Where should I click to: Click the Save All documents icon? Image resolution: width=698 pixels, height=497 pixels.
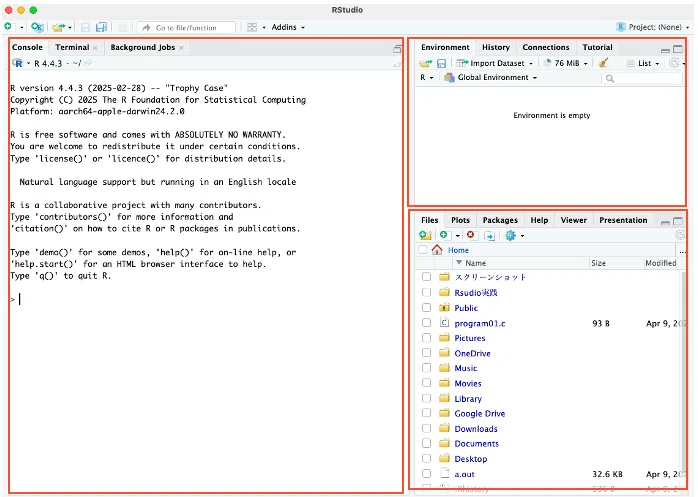(x=101, y=28)
